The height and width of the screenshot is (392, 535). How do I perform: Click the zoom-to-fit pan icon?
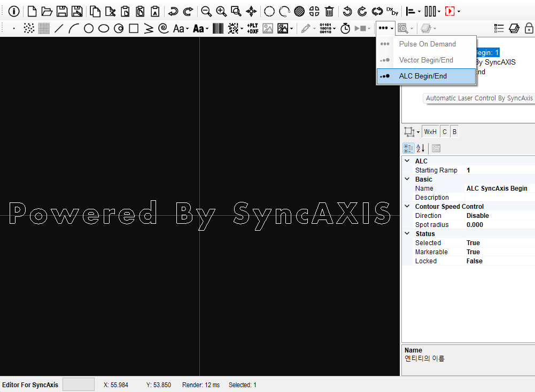pos(251,11)
